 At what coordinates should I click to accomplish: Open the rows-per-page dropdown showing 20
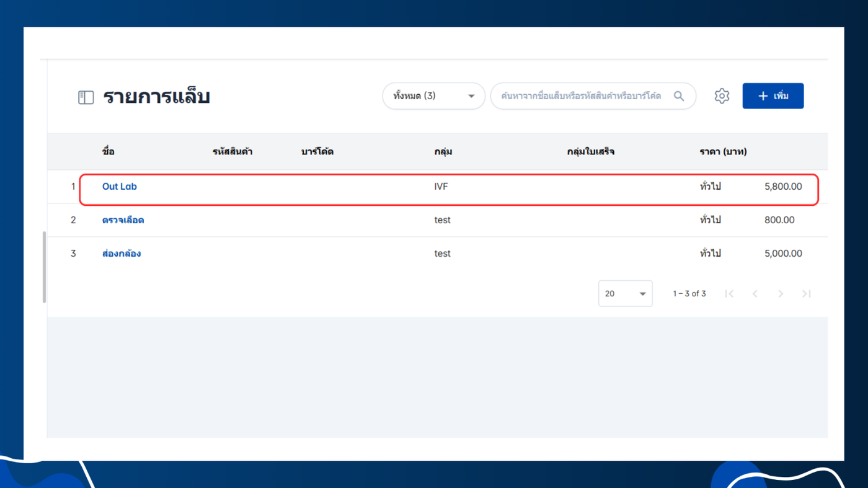[x=625, y=293]
